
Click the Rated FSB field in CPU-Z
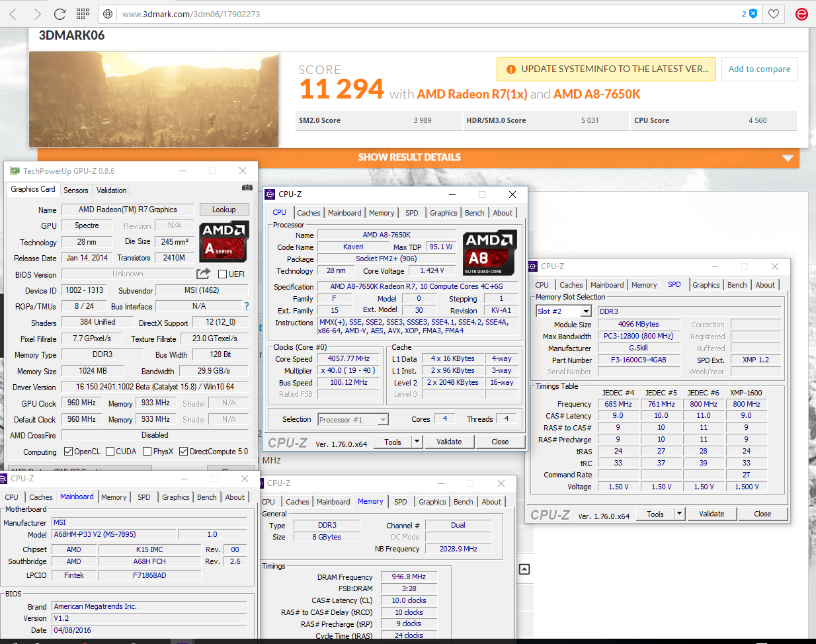click(349, 394)
